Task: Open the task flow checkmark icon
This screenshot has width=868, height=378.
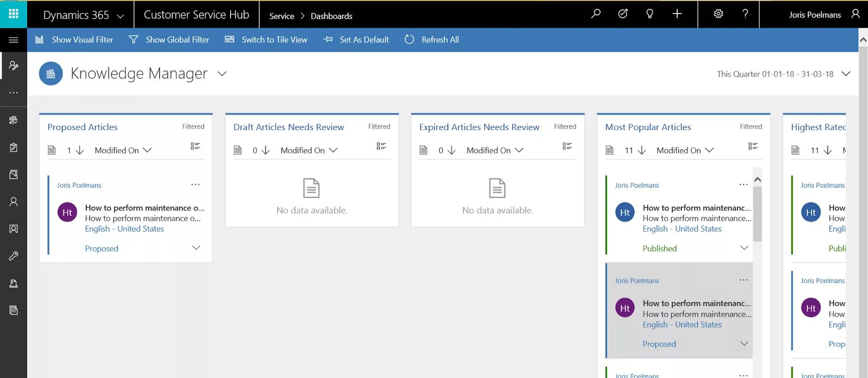Action: [623, 14]
